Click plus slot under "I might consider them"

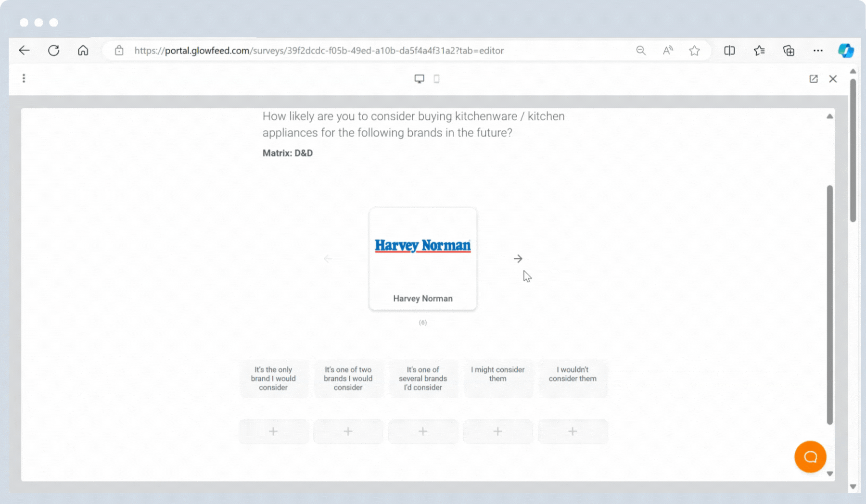pos(498,431)
